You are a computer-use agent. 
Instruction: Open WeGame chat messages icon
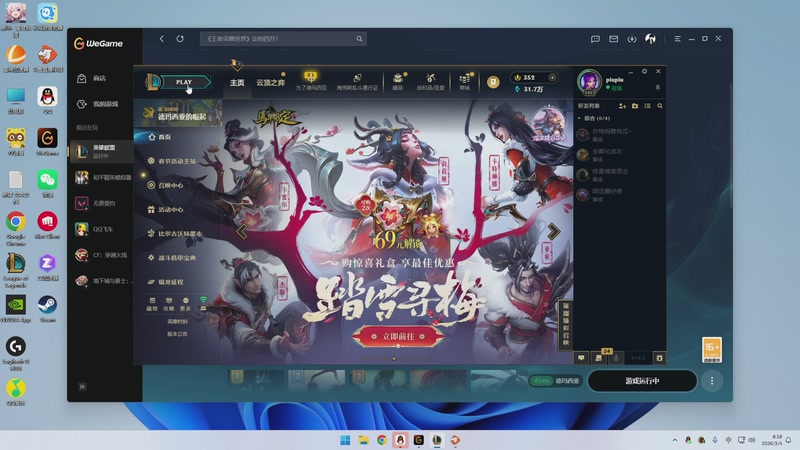[x=595, y=39]
